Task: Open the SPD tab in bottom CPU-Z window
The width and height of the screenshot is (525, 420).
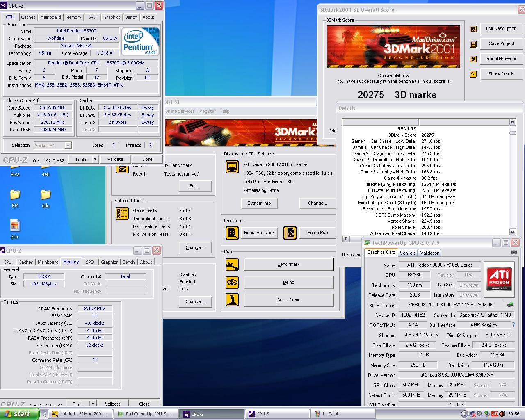Action: [90, 262]
